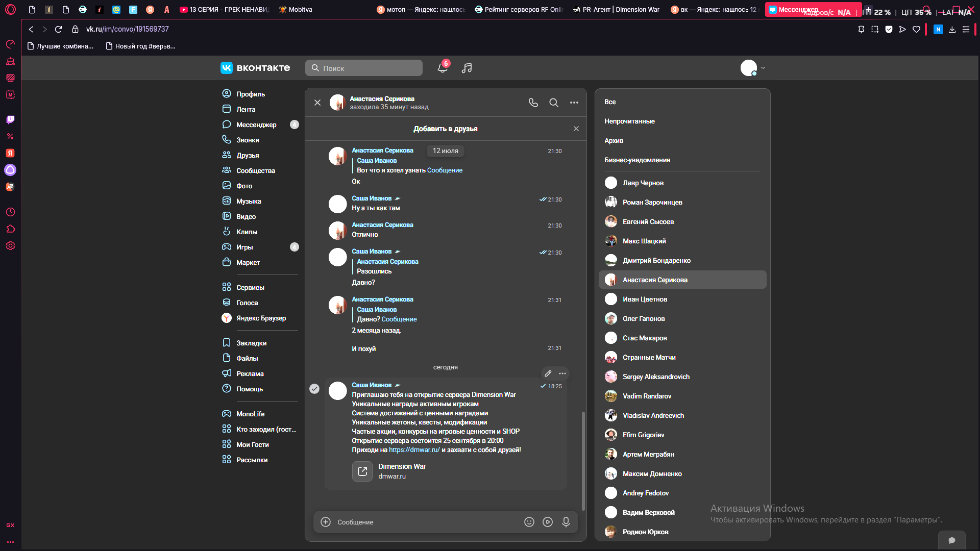980x551 pixels.
Task: Edit the Dimension War message with pencil
Action: click(x=548, y=373)
